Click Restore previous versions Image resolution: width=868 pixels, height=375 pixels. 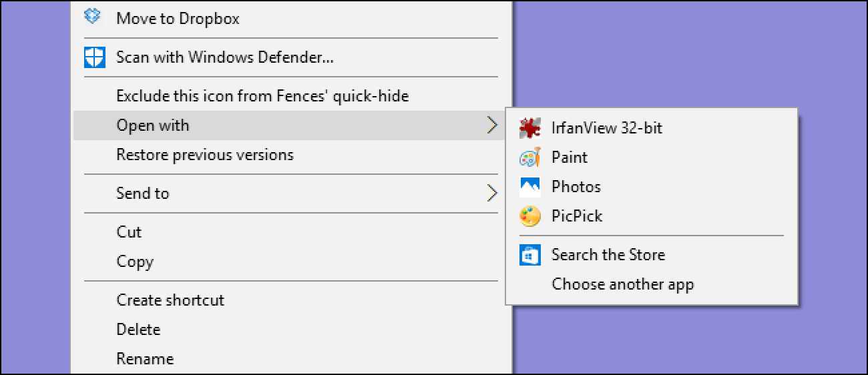205,155
